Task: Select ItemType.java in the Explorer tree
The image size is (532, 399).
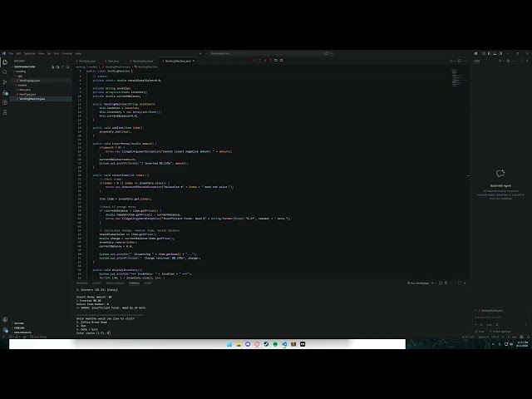Action: (x=41, y=94)
